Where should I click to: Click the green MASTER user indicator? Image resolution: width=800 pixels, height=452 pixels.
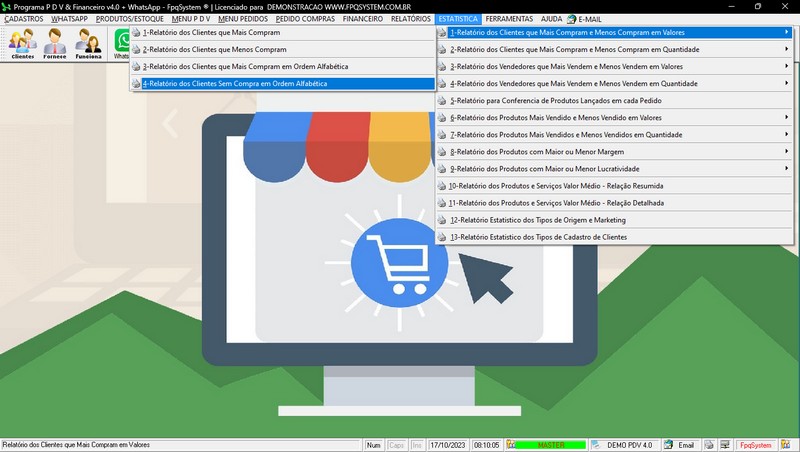(x=550, y=445)
